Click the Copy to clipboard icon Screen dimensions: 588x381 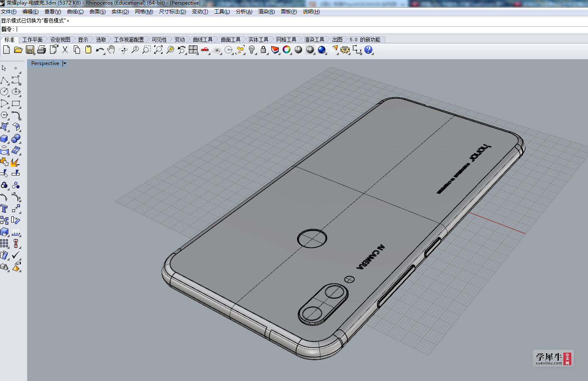(x=77, y=50)
